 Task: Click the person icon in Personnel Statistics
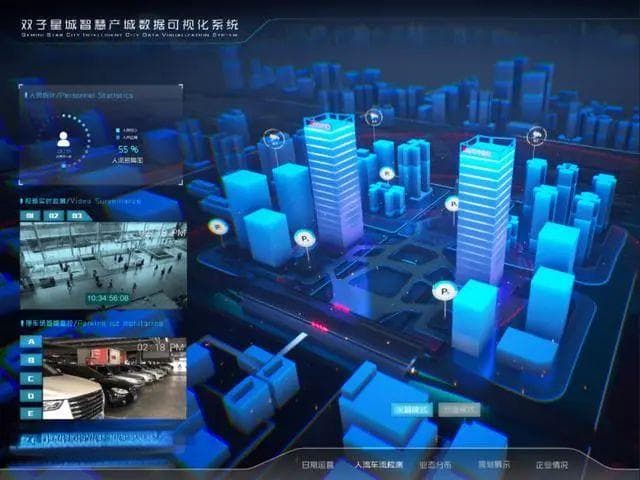(63, 139)
